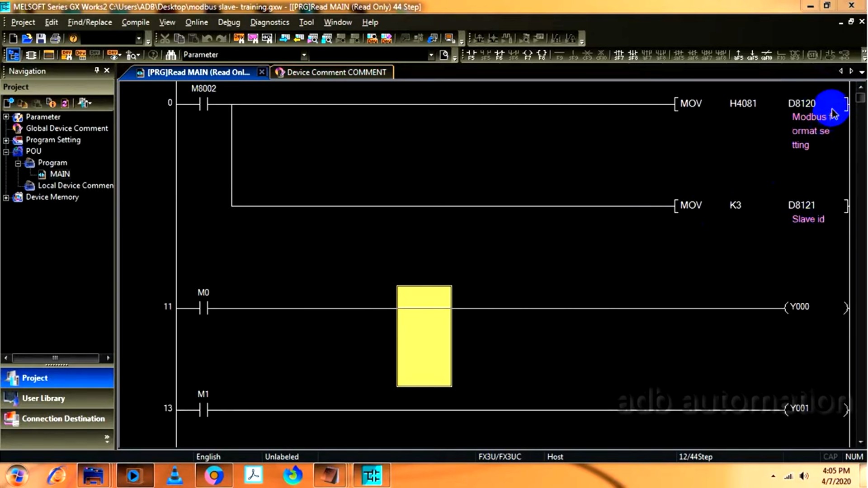
Task: Click the aF5 operation result rising icon
Action: tap(738, 55)
